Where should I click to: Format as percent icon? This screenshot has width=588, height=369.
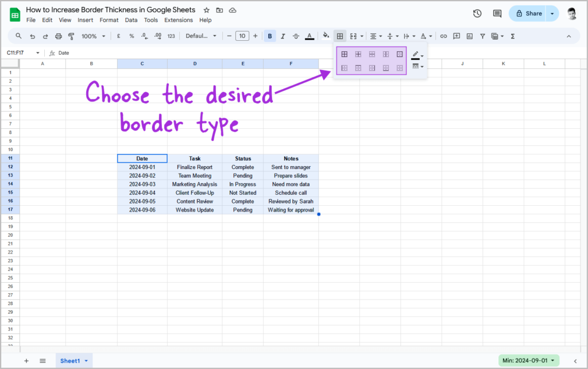(131, 36)
